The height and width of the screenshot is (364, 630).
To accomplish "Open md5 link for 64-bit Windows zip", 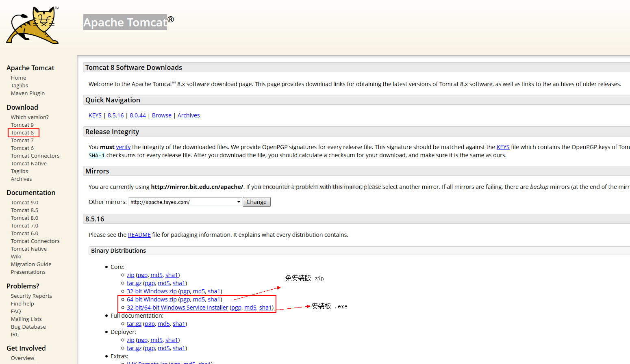I will click(199, 299).
